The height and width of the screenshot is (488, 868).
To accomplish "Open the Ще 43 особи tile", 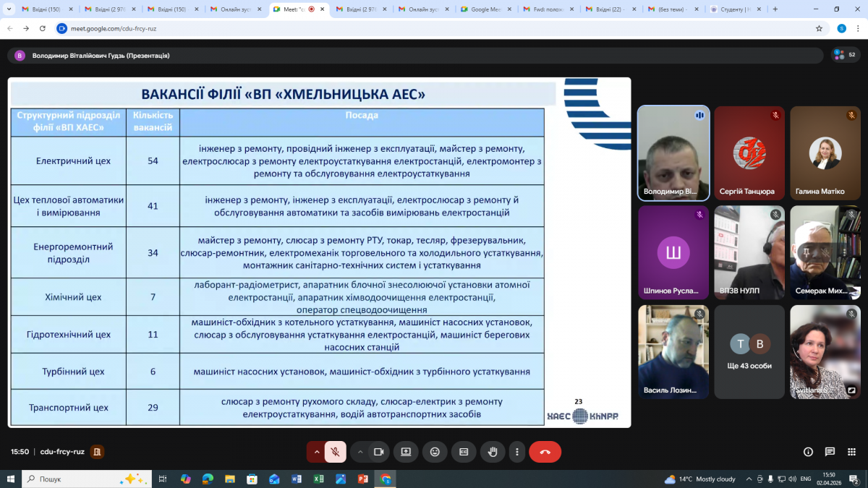I will click(x=749, y=351).
